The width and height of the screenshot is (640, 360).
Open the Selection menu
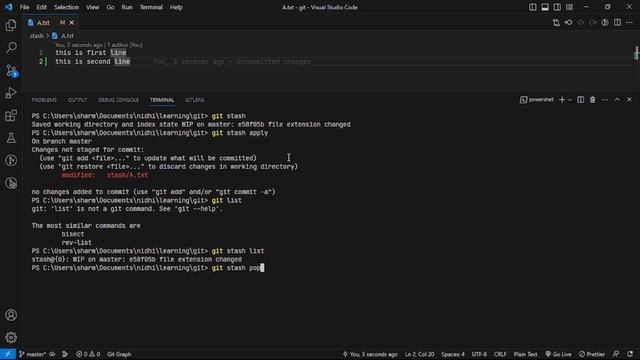tap(67, 7)
